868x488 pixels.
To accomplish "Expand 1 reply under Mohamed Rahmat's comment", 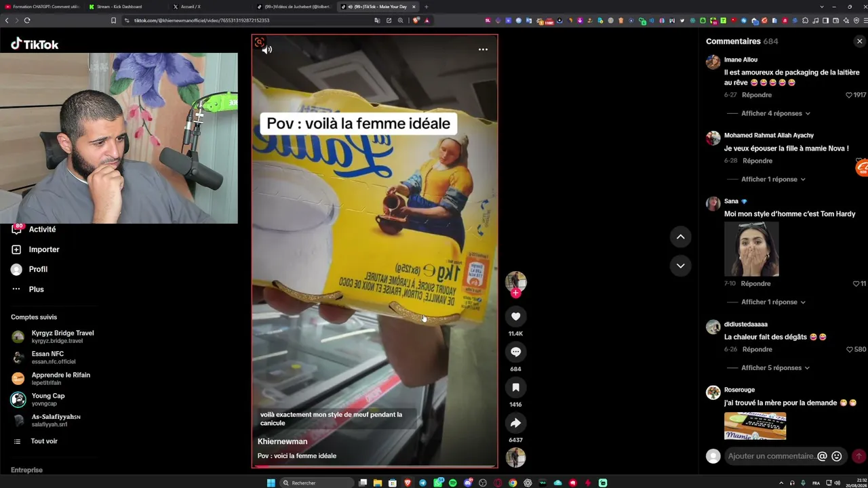I will click(x=773, y=179).
